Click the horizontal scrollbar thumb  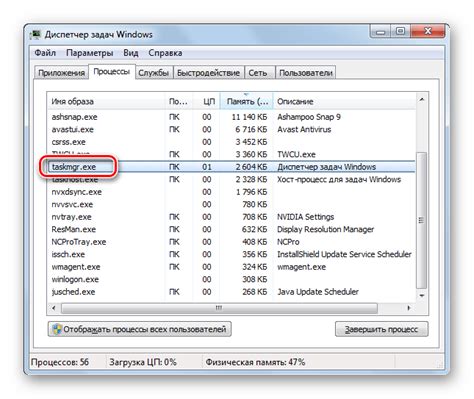pyautogui.click(x=219, y=308)
